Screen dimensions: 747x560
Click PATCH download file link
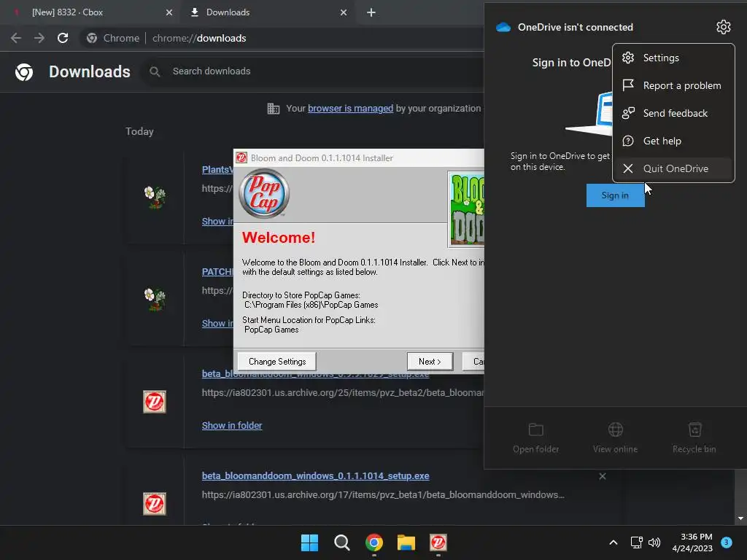pyautogui.click(x=217, y=272)
